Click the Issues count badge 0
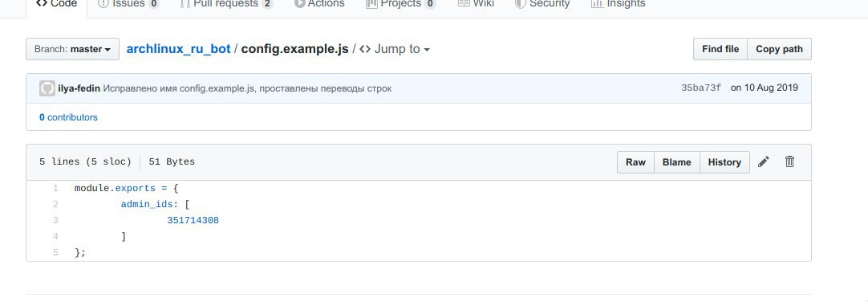 coord(154,5)
